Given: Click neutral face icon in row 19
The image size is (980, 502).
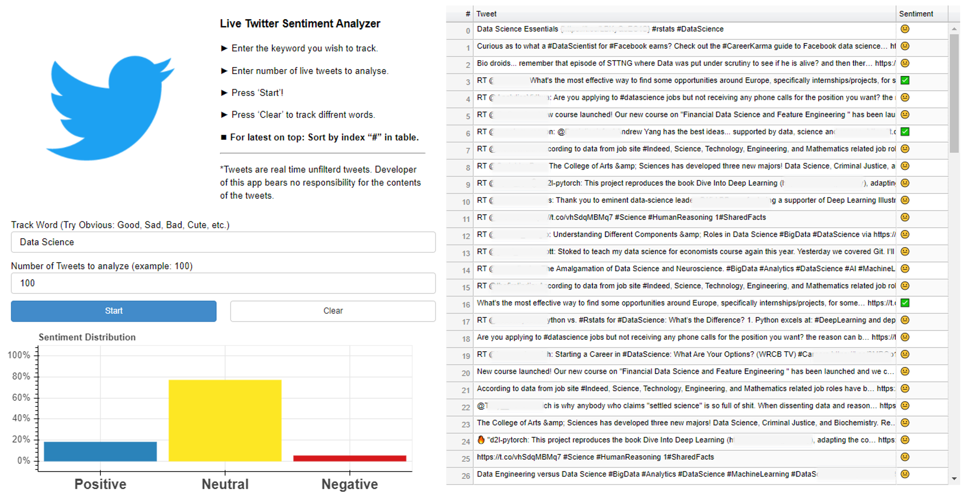Looking at the screenshot, I should (905, 355).
